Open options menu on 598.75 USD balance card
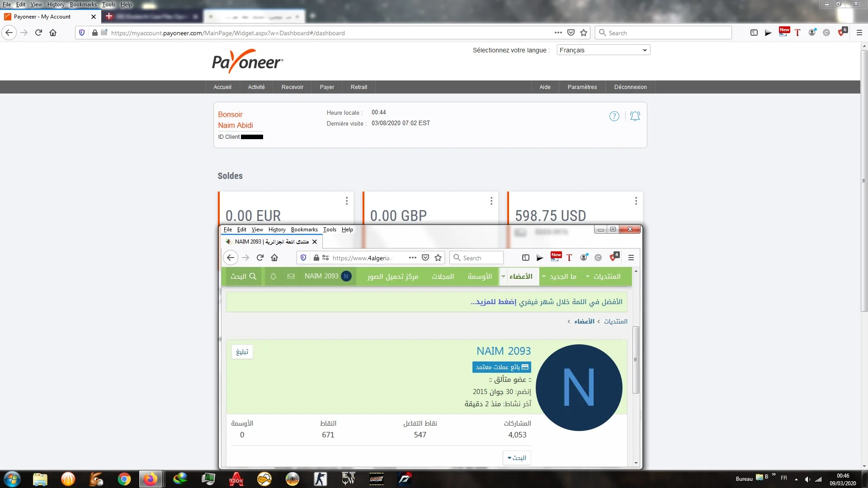This screenshot has height=488, width=868. pos(636,201)
